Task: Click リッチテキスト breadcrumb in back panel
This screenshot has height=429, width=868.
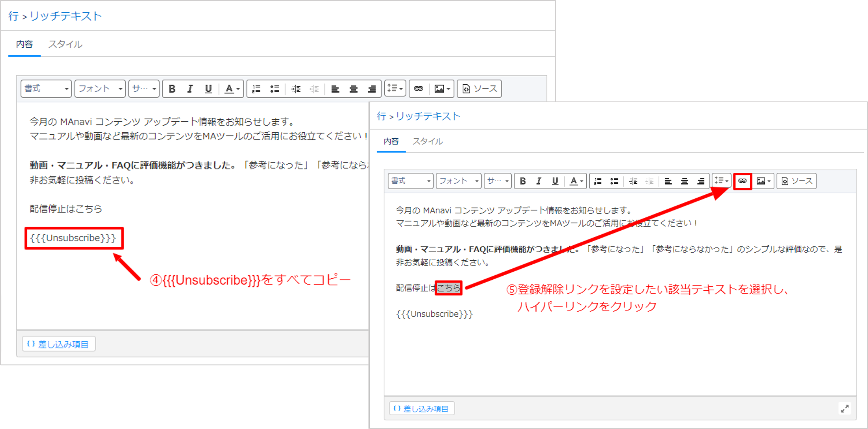Action: (x=66, y=16)
